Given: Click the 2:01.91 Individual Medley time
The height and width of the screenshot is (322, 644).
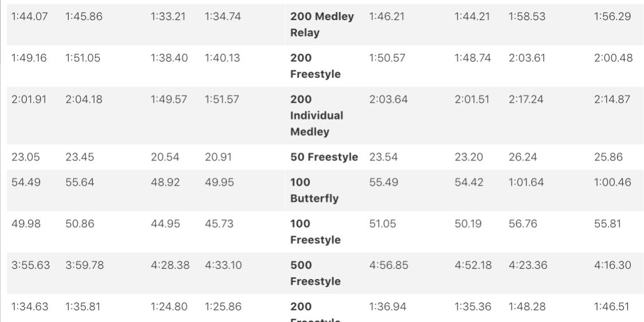Looking at the screenshot, I should pos(30,99).
